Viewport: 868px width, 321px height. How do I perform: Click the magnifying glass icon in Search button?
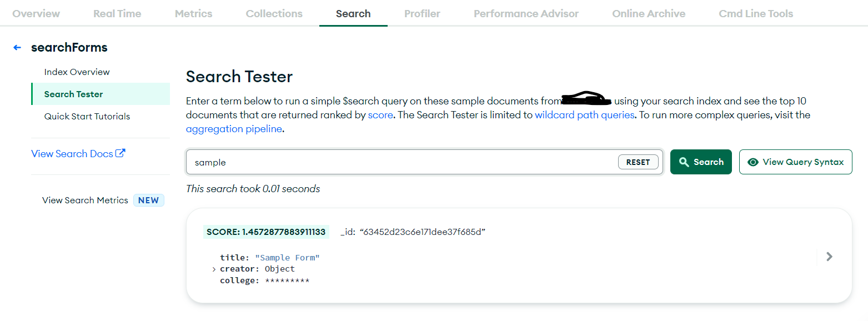point(683,162)
